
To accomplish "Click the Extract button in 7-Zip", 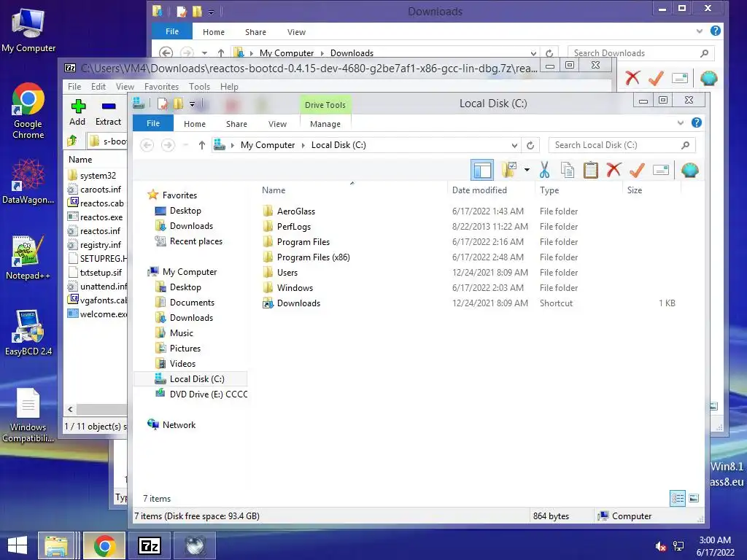I will 108,112.
